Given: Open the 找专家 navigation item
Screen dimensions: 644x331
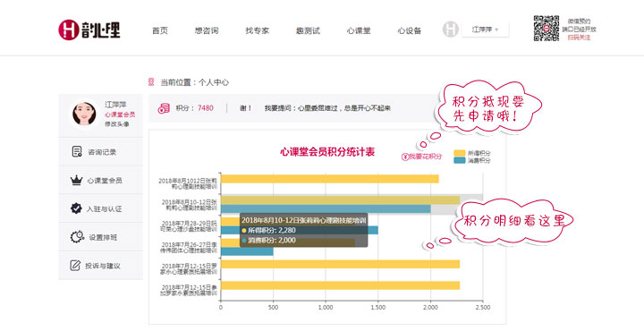Looking at the screenshot, I should pos(257,30).
